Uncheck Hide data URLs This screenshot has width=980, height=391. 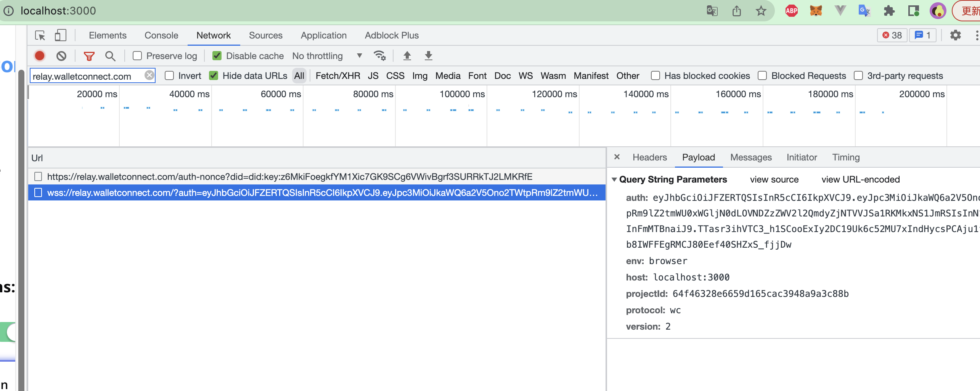click(214, 75)
